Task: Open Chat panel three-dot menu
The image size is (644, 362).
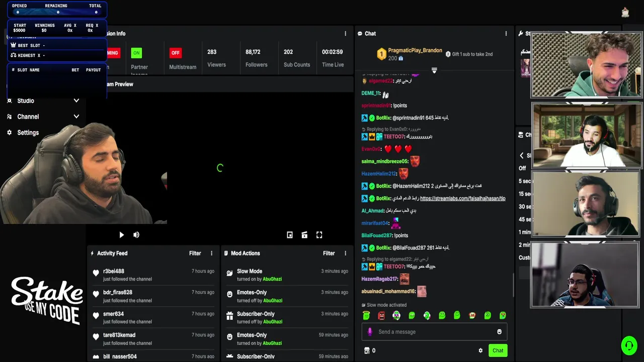Action: pyautogui.click(x=506, y=34)
